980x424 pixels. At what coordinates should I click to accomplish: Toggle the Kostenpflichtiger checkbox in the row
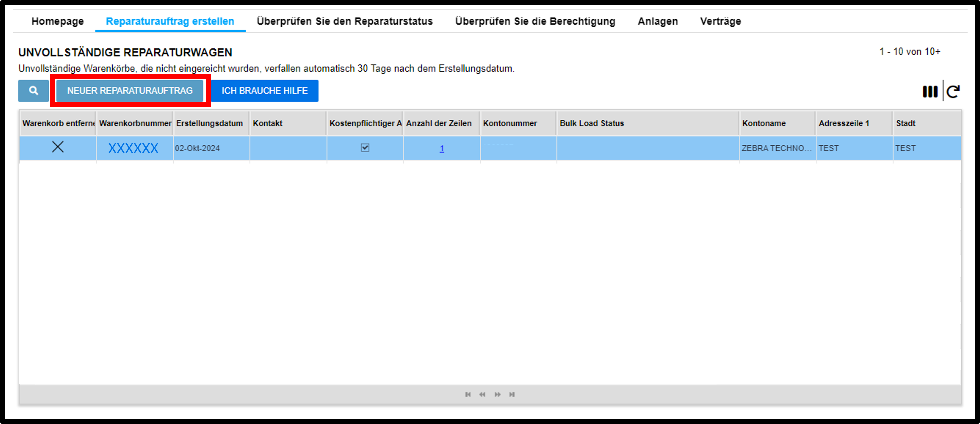tap(365, 147)
